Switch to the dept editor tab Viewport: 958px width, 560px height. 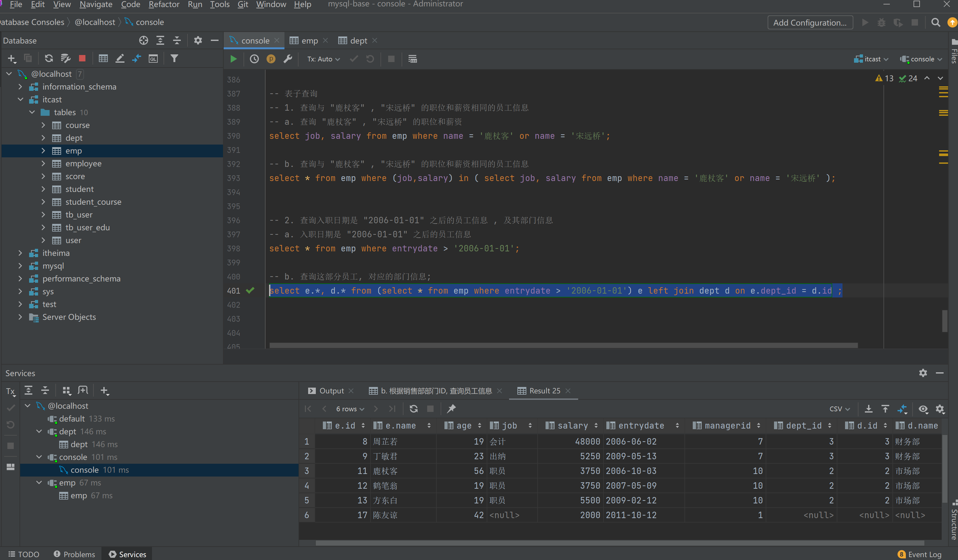pos(357,40)
